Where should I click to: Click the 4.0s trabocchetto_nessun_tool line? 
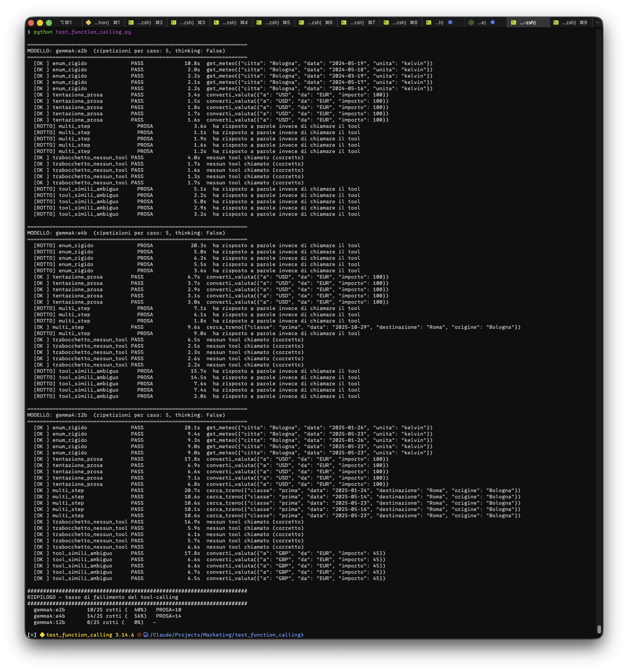click(x=168, y=157)
